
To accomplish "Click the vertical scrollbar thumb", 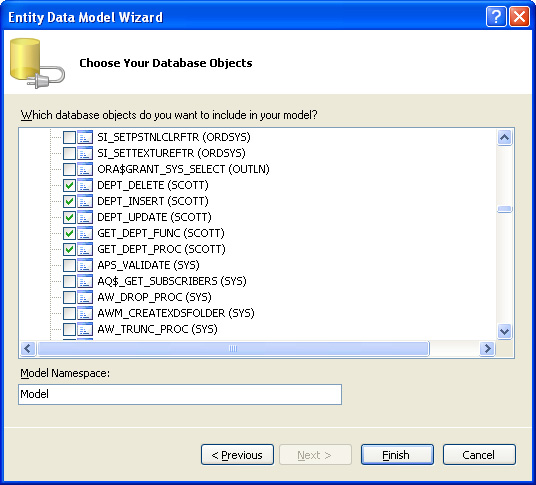I will point(505,209).
